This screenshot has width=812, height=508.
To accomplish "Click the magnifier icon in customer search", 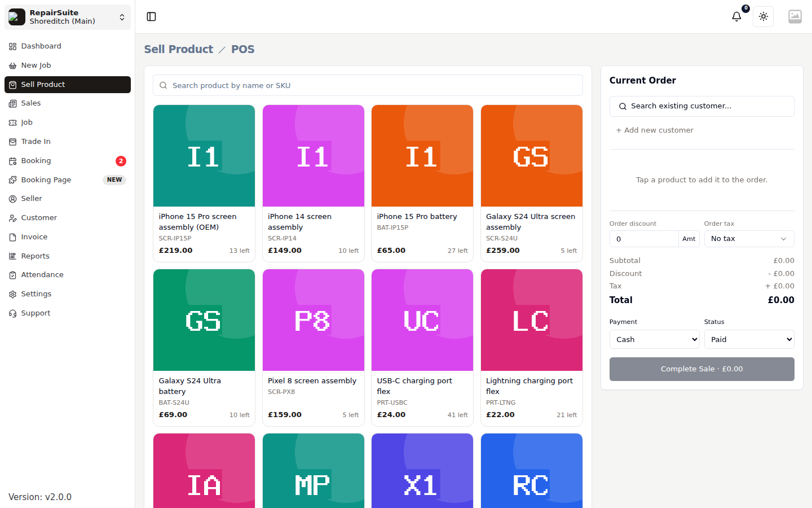I will (x=623, y=106).
